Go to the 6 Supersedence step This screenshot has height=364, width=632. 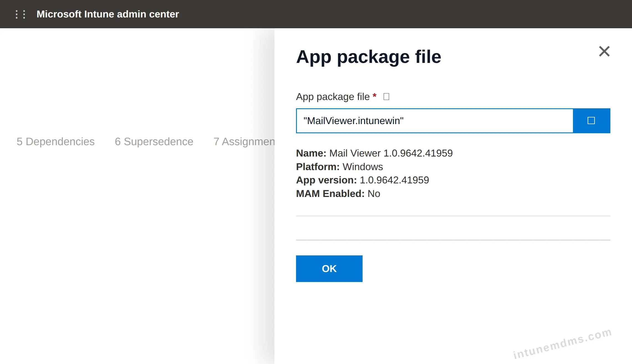tap(154, 142)
